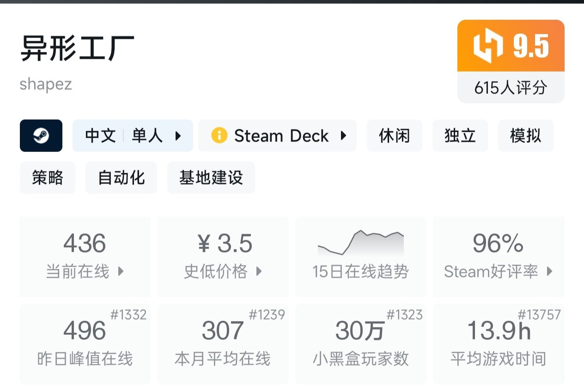Expand the 中文 单人 language options

coord(133,136)
